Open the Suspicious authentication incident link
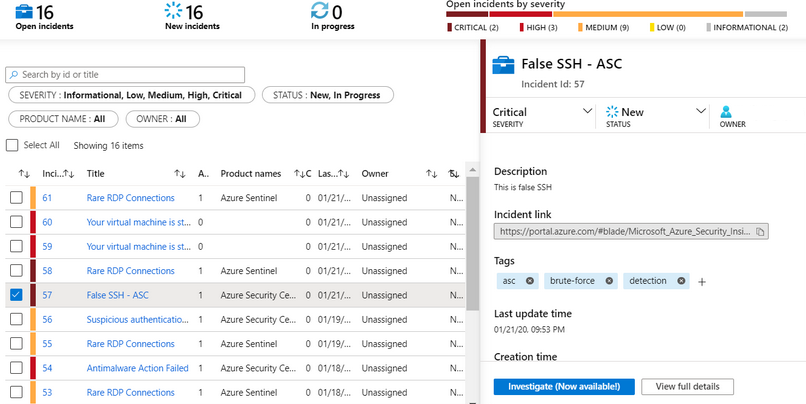 point(138,319)
